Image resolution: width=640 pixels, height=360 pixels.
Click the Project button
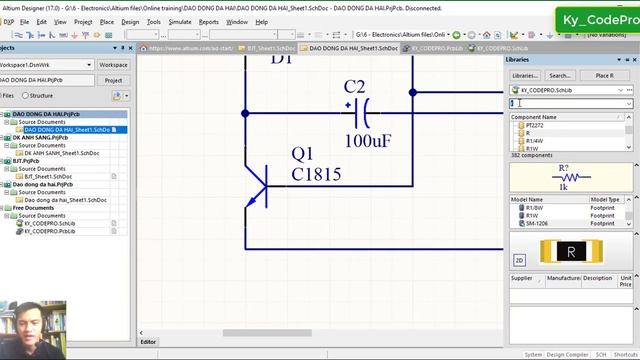(x=113, y=80)
